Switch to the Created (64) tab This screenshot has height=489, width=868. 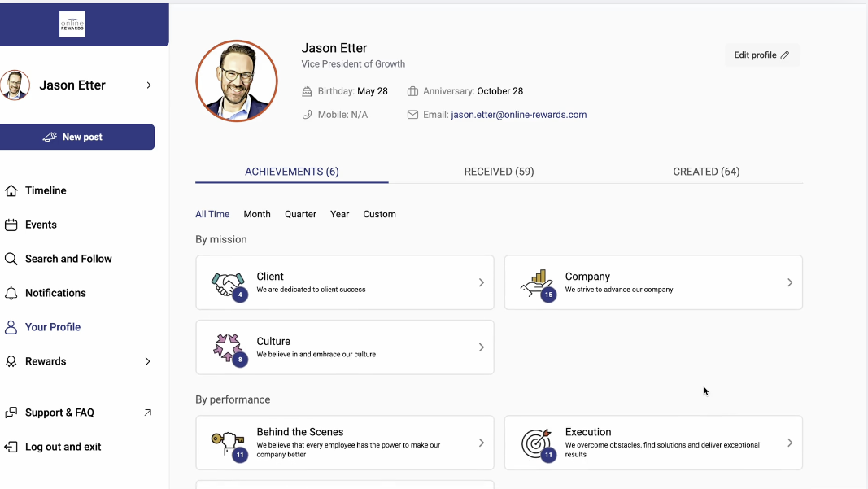(706, 172)
